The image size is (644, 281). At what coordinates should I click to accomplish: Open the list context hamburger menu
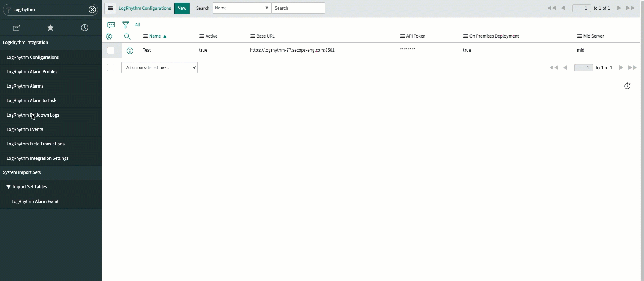(110, 8)
